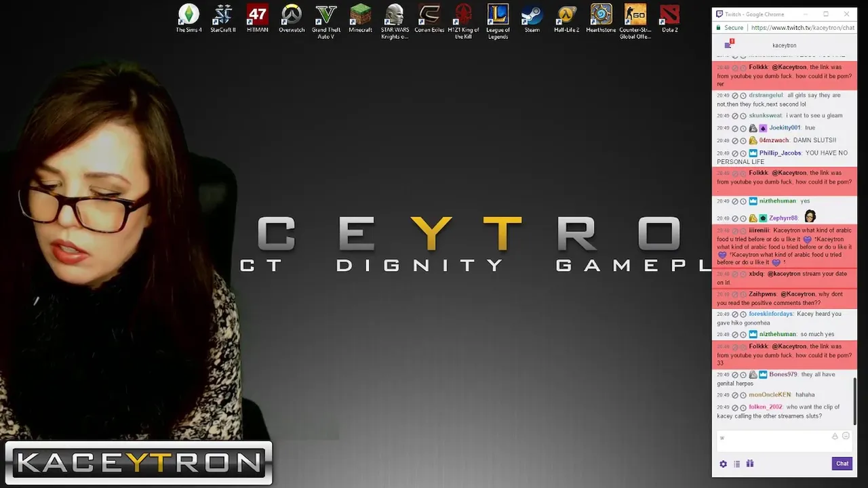This screenshot has height=488, width=868.
Task: Timeout user skunksweat with clock icon
Action: pyautogui.click(x=743, y=116)
